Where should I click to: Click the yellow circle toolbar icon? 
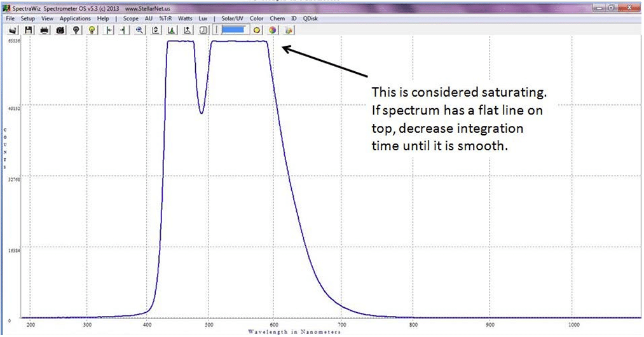point(257,30)
